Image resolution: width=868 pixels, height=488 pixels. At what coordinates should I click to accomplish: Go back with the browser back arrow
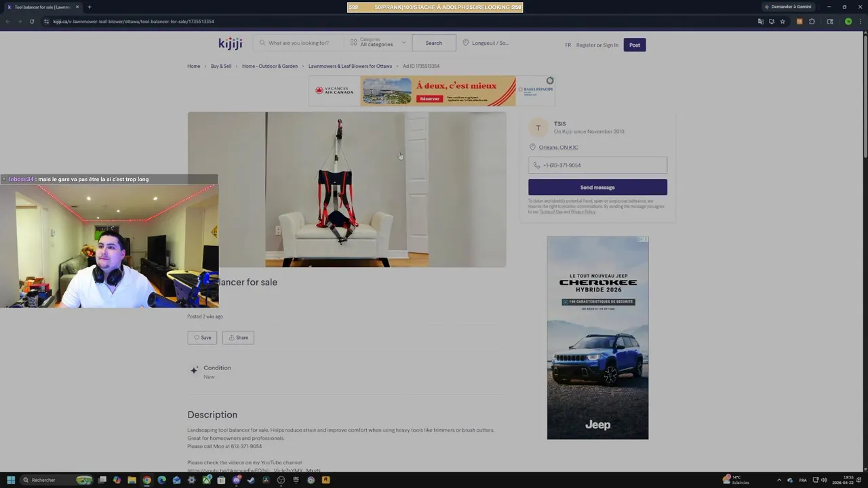tap(7, 21)
